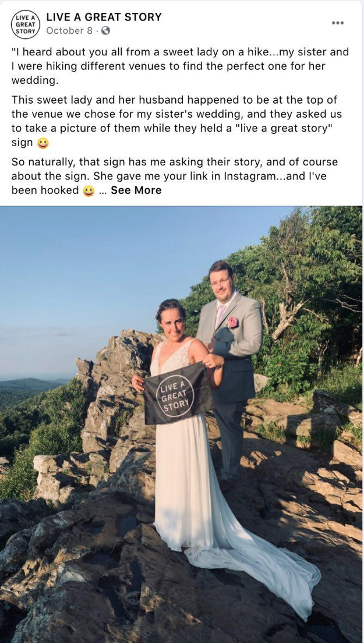Screen dimensions: 364x643
Task: Click the globe public-audience icon
Action: pyautogui.click(x=105, y=31)
